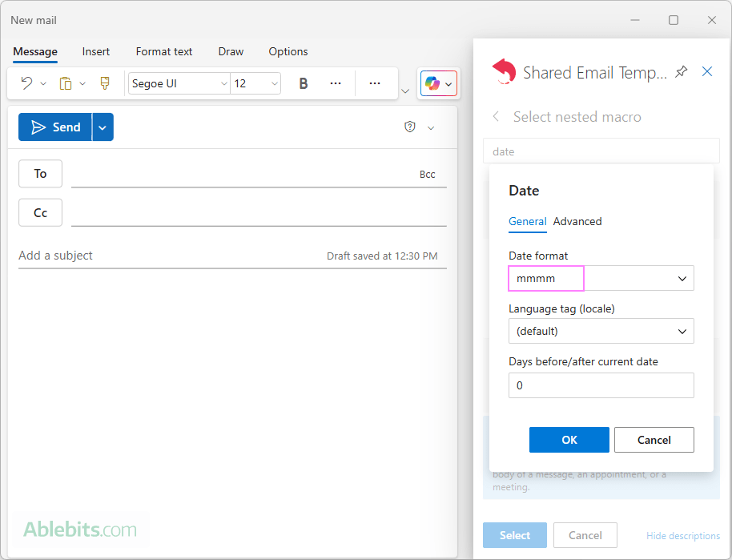Click the To address input line

(x=243, y=174)
